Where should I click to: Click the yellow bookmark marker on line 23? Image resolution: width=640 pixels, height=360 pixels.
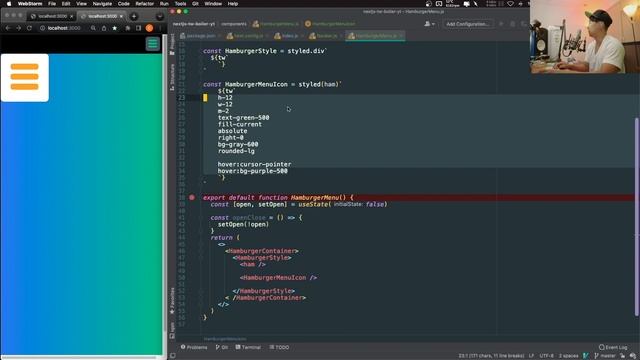point(205,98)
